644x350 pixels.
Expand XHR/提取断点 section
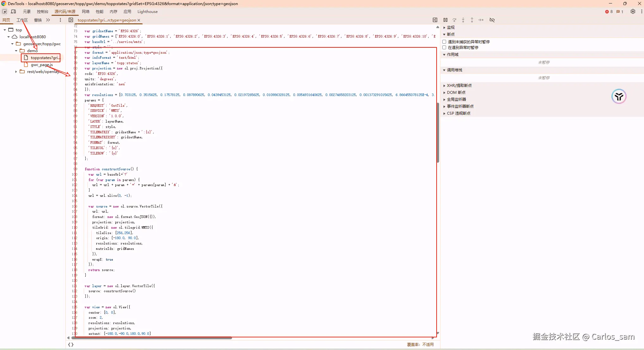point(459,86)
